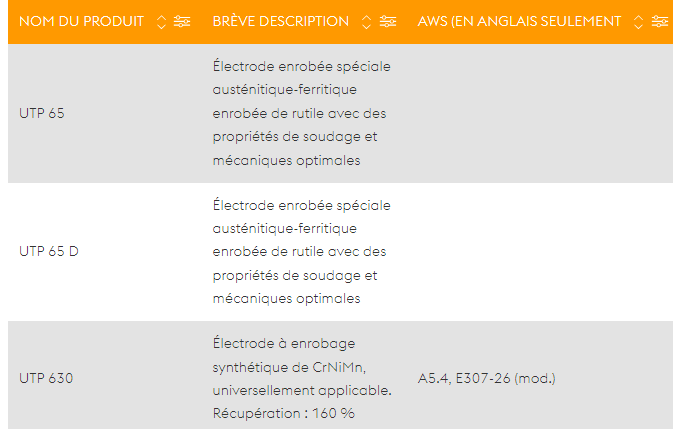Open filter icon for Brève description column
This screenshot has width=673, height=429.
pos(388,21)
